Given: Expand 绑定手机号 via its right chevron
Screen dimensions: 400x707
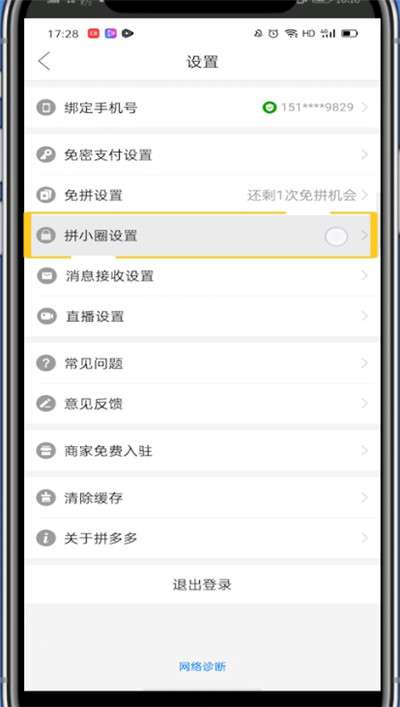Looking at the screenshot, I should pos(365,107).
